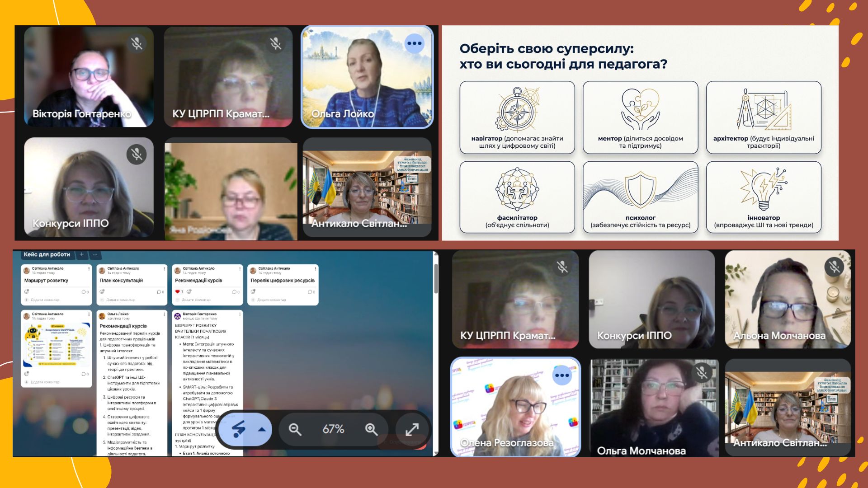
Task: Select the психолог superpower card
Action: coord(641,197)
